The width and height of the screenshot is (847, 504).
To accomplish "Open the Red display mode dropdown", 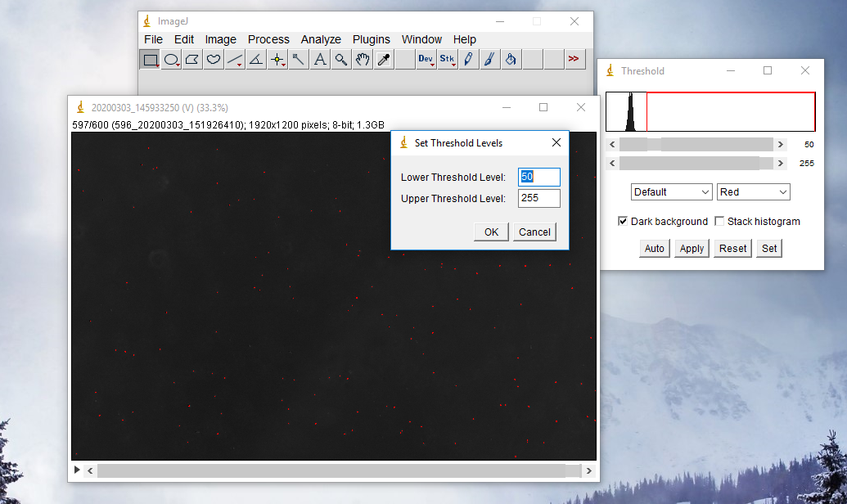I will [x=753, y=191].
